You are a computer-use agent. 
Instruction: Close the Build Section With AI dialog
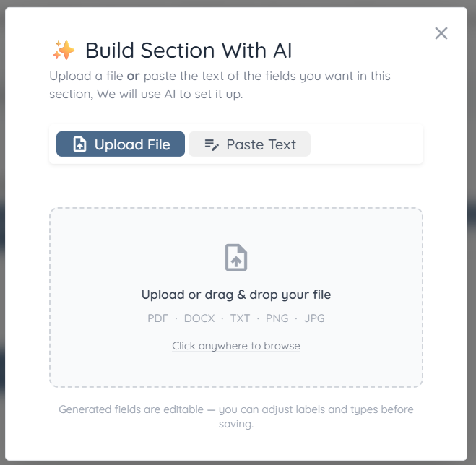point(441,33)
